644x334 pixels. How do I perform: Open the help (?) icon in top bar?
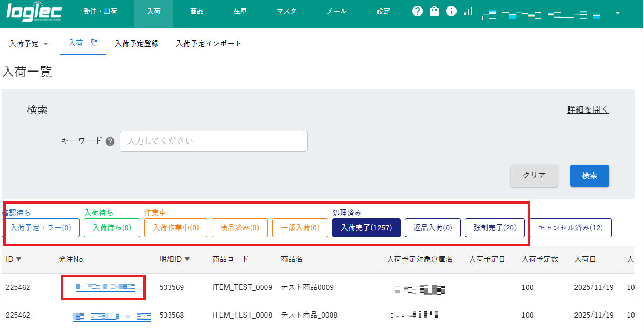[x=417, y=11]
